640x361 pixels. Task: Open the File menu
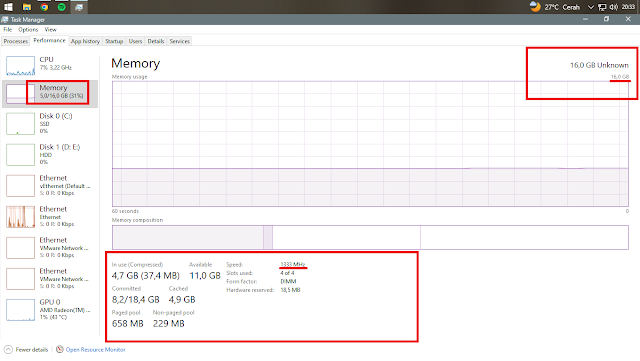click(x=8, y=29)
